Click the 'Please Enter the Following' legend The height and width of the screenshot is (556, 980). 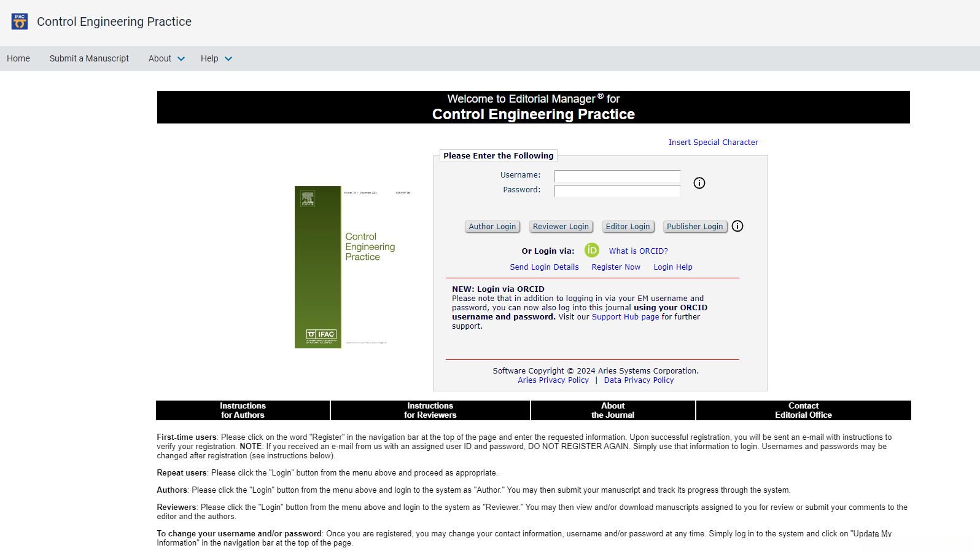[499, 156]
